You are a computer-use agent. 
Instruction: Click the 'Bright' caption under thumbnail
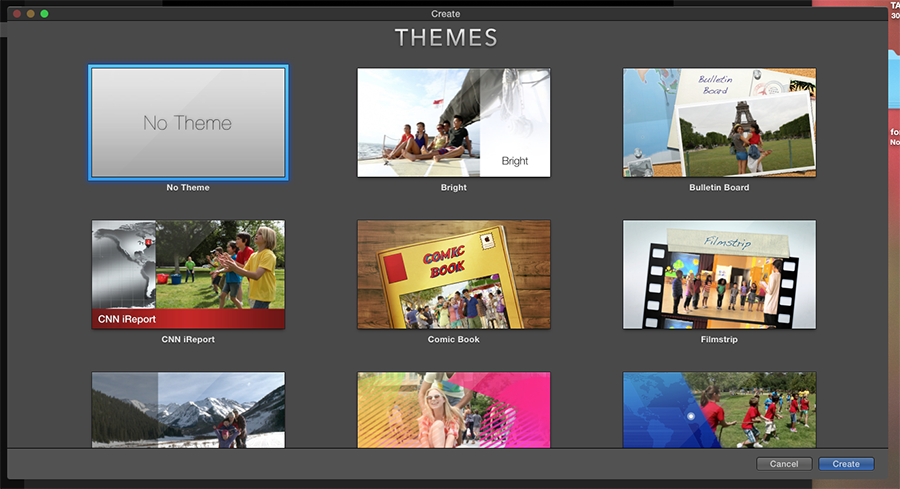tap(453, 187)
